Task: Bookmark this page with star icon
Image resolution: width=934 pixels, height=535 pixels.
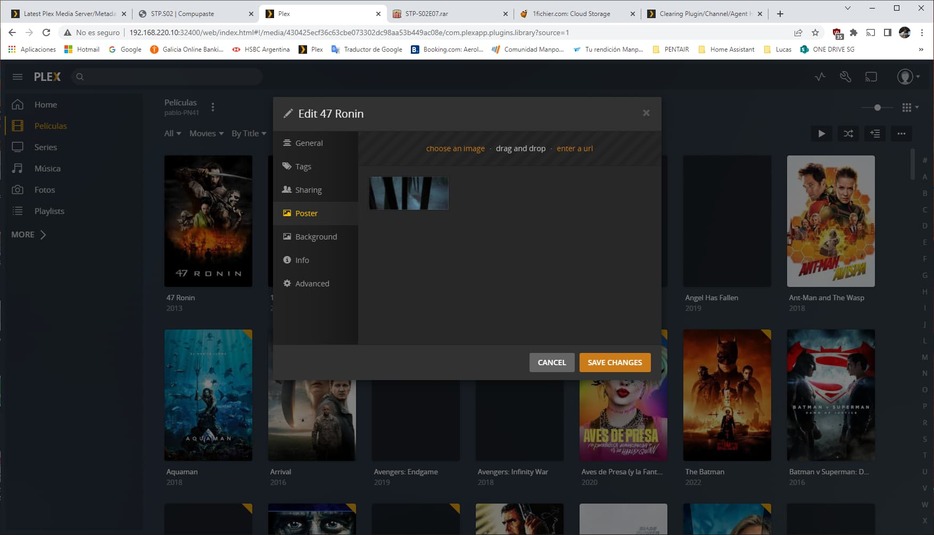Action: click(815, 32)
